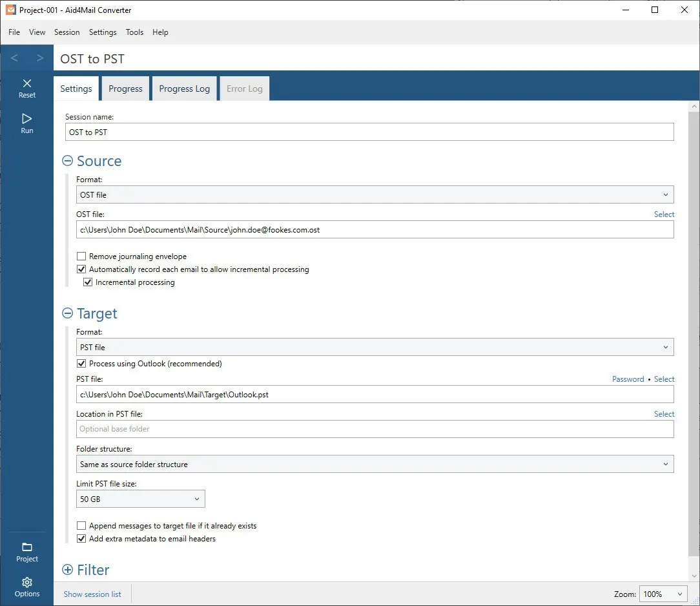Open the View menu
The height and width of the screenshot is (606, 700).
click(x=37, y=32)
